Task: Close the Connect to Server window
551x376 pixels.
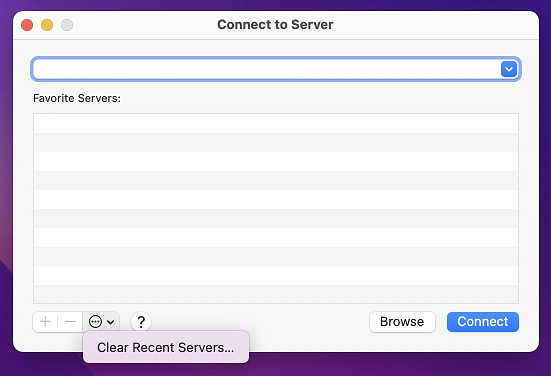Action: [27, 25]
